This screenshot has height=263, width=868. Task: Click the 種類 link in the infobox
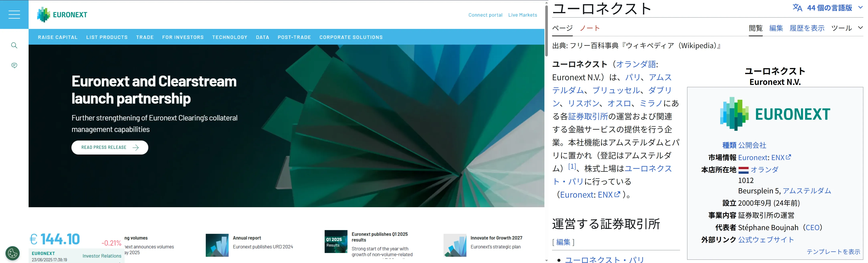coord(729,145)
